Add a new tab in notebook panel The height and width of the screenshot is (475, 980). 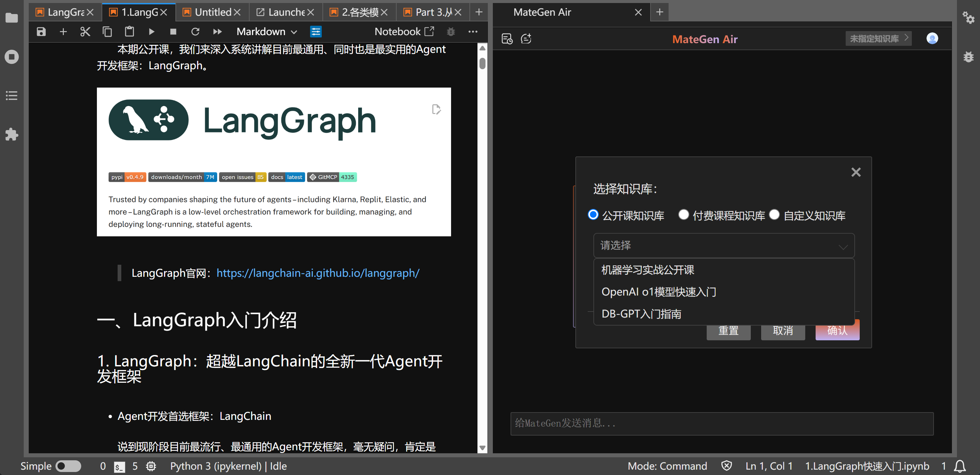point(479,12)
